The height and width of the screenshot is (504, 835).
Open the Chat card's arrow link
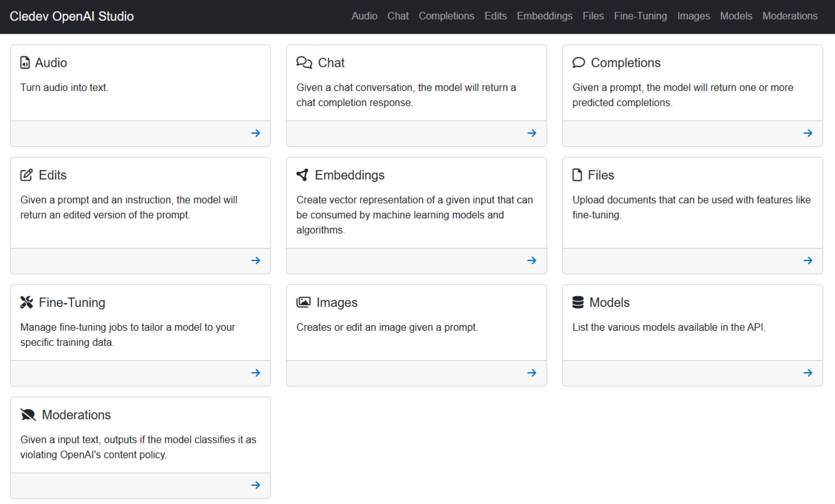pyautogui.click(x=532, y=133)
